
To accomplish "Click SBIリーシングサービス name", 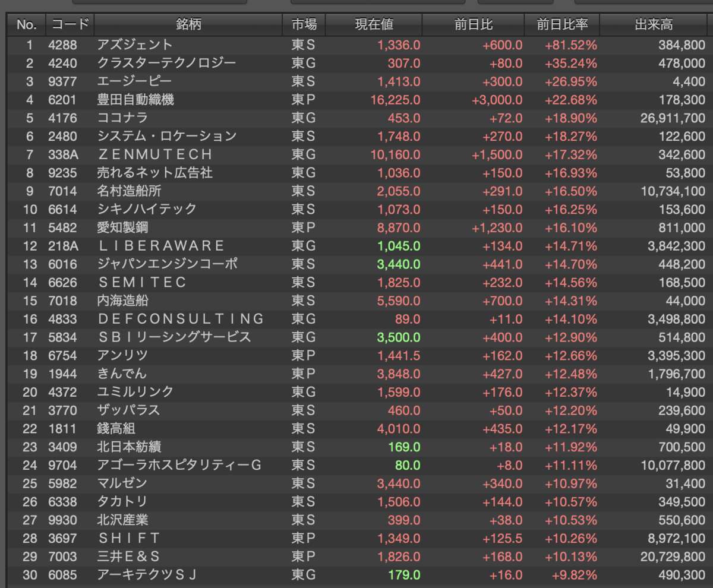I will pyautogui.click(x=175, y=337).
